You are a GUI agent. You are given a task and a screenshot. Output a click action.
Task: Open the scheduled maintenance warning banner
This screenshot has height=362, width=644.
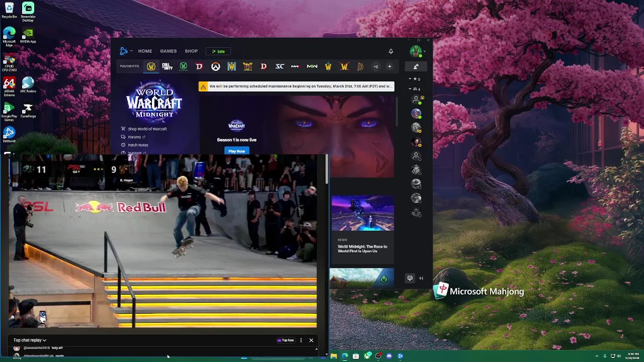coord(296,86)
